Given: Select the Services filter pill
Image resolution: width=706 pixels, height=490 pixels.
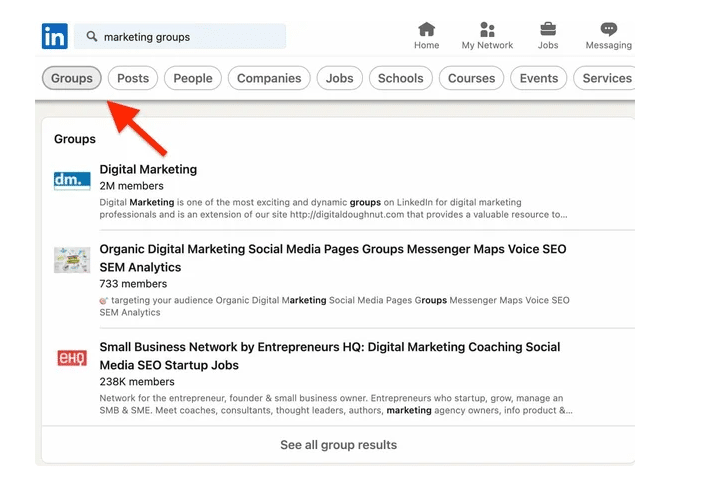Looking at the screenshot, I should 604,78.
